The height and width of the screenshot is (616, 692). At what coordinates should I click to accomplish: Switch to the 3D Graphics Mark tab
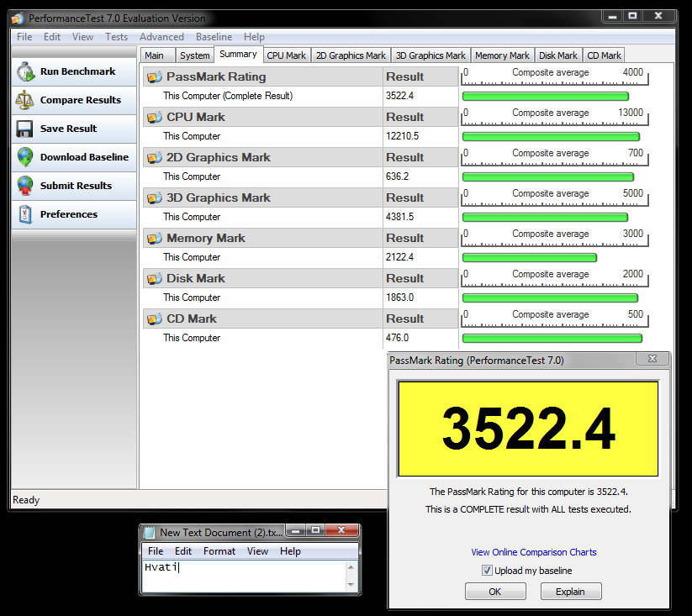click(x=431, y=55)
